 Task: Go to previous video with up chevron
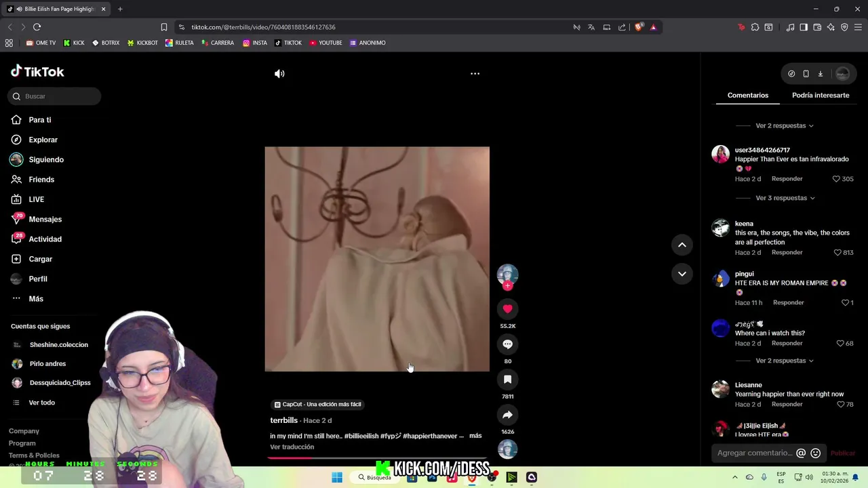682,245
